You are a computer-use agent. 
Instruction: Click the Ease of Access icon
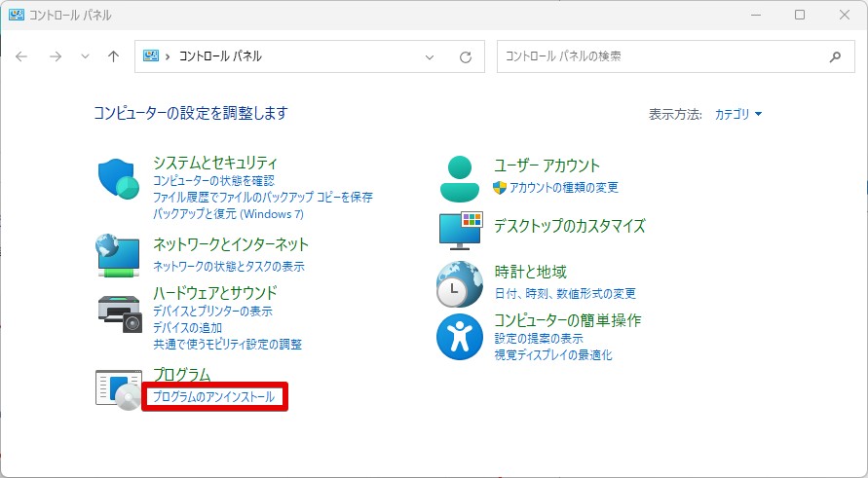coord(460,337)
